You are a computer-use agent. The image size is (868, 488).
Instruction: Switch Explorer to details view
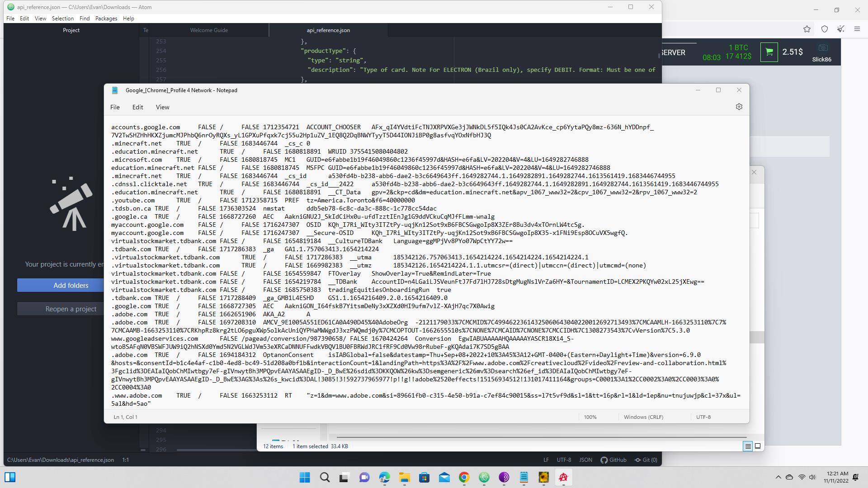click(748, 446)
